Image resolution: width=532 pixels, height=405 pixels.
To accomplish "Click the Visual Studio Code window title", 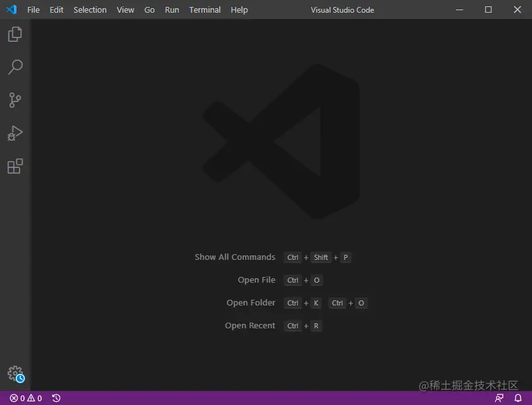I will (343, 10).
